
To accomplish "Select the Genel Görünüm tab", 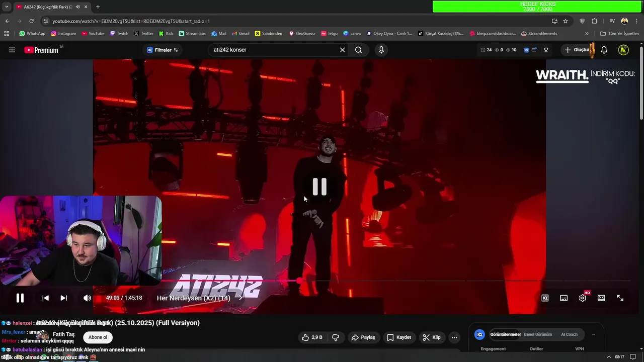I will click(538, 334).
